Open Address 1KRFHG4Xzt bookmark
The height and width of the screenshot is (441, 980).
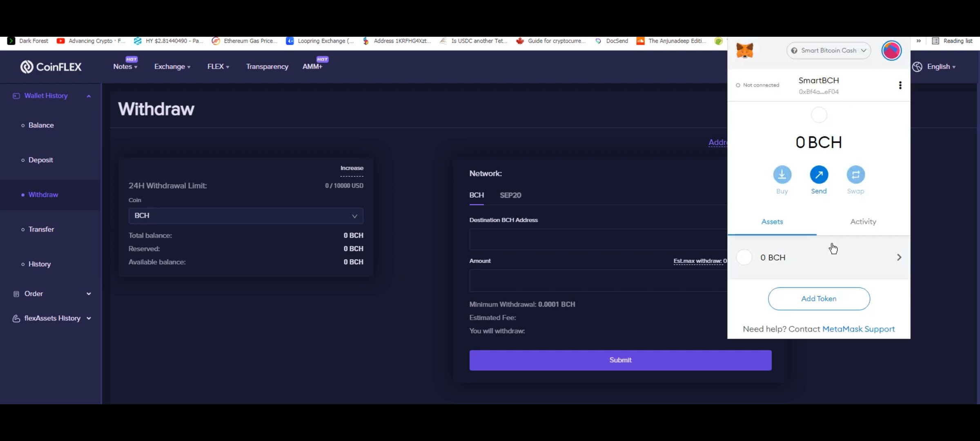point(396,41)
